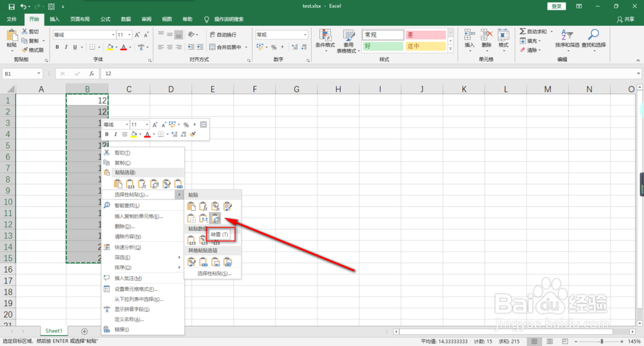Switch to Page Layout view in status bar
The height and width of the screenshot is (346, 644).
click(549, 341)
